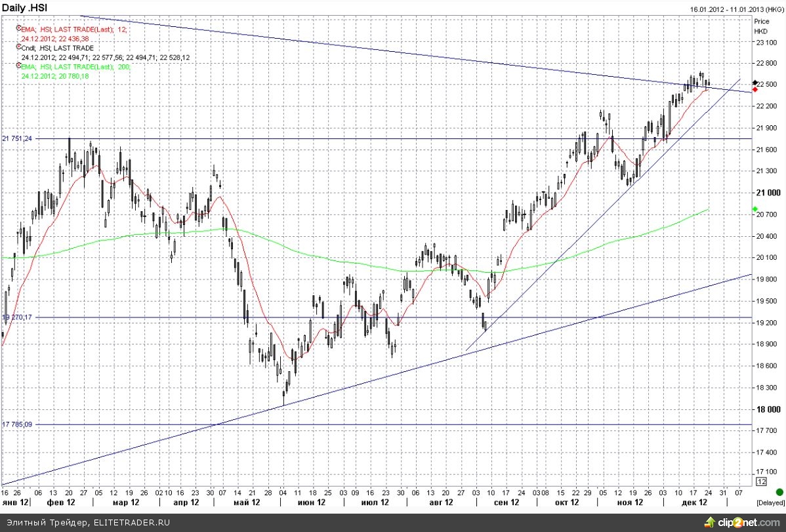This screenshot has width=786, height=532.
Task: Click the green diamond EMA 200 axis marker
Action: [x=755, y=209]
